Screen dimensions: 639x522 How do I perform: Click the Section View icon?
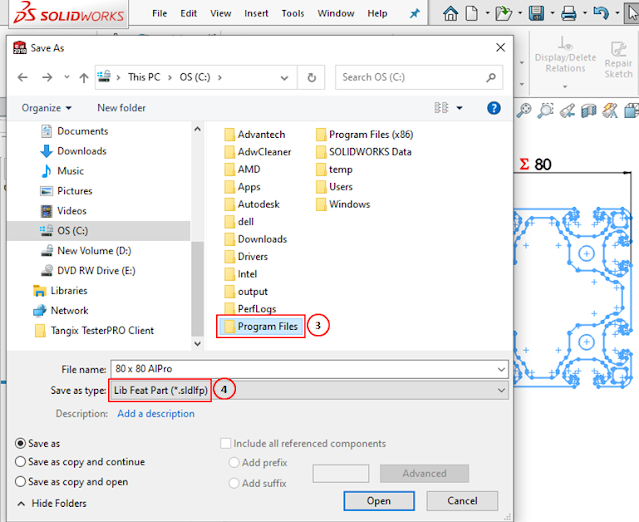click(x=588, y=110)
